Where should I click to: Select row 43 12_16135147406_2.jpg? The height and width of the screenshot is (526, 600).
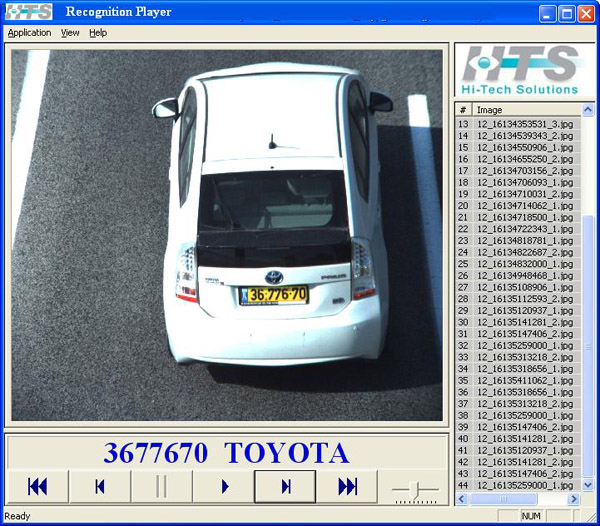[x=518, y=474]
